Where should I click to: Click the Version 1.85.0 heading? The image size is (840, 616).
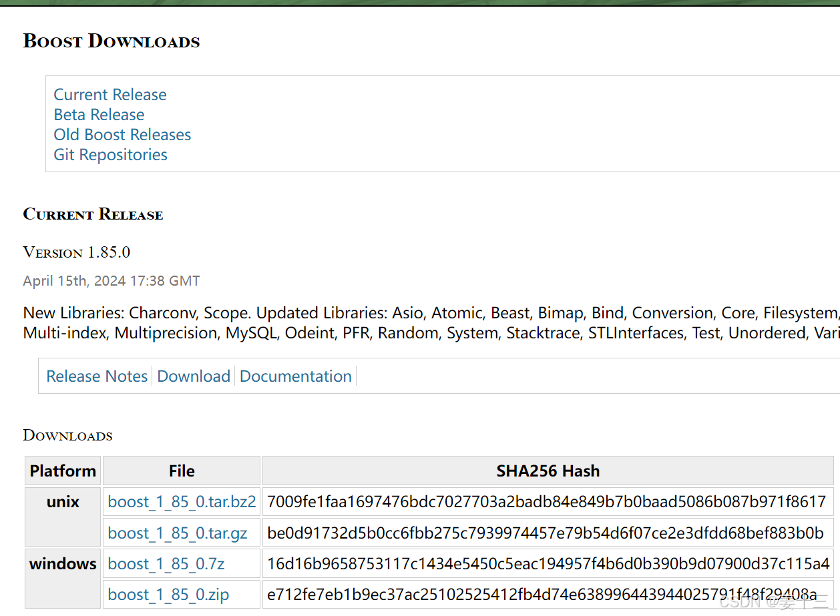click(x=77, y=252)
